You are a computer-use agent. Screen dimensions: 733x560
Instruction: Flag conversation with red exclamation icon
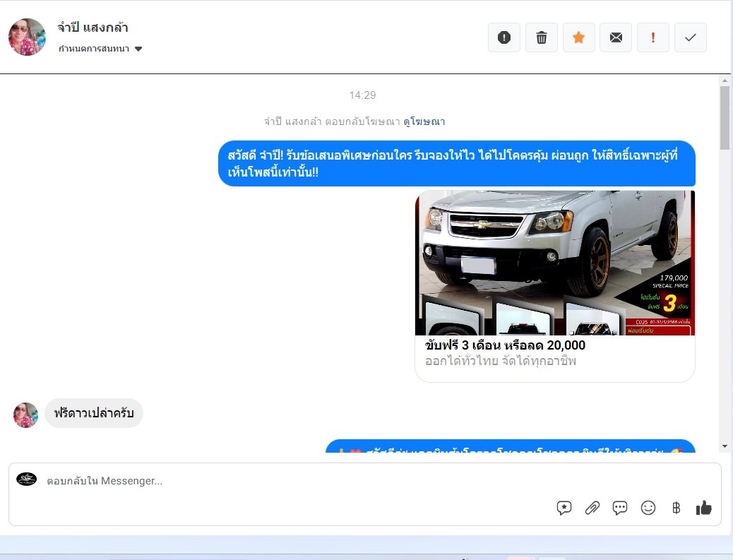[x=653, y=37]
